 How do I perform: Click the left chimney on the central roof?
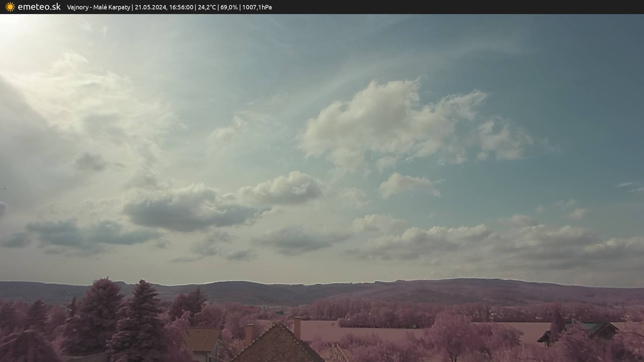(249, 334)
